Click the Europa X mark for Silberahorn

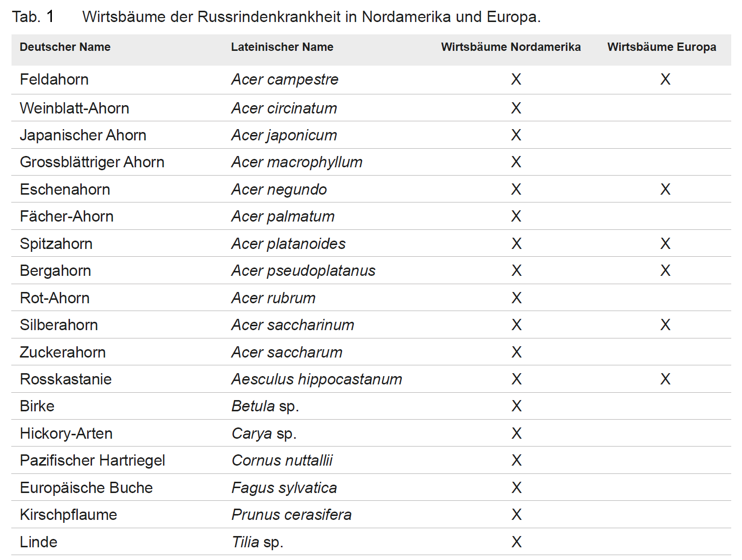pos(665,325)
